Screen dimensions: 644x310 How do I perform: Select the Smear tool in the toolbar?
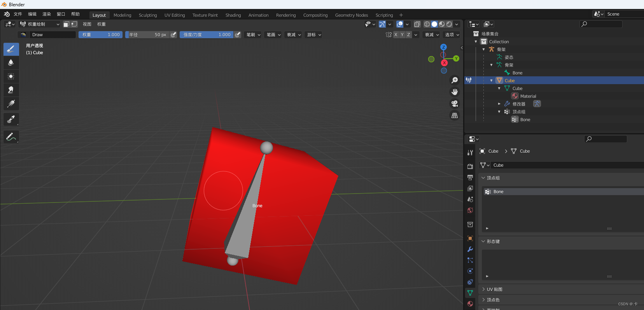[11, 90]
